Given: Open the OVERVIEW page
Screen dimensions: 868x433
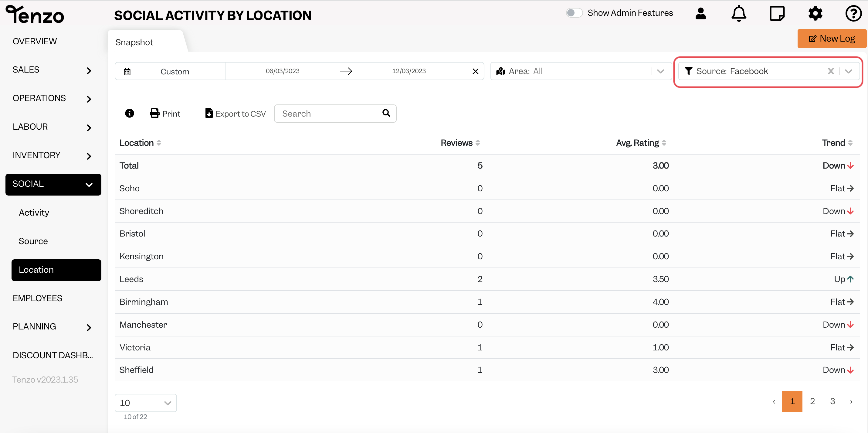Looking at the screenshot, I should [x=35, y=41].
